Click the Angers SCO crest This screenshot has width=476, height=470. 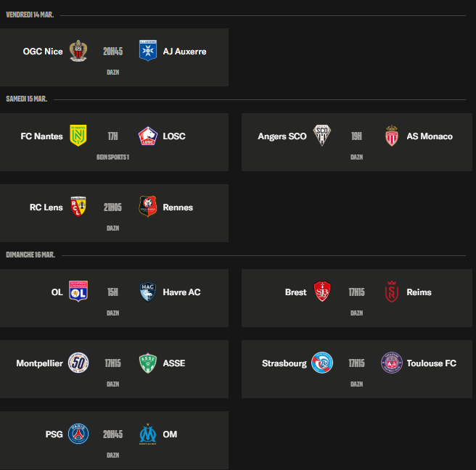pyautogui.click(x=321, y=136)
